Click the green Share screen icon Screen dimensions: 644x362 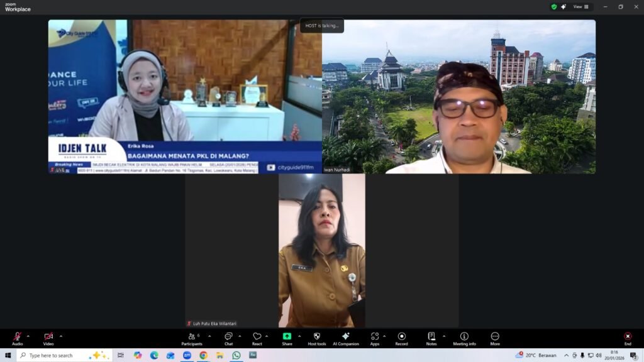click(x=287, y=336)
